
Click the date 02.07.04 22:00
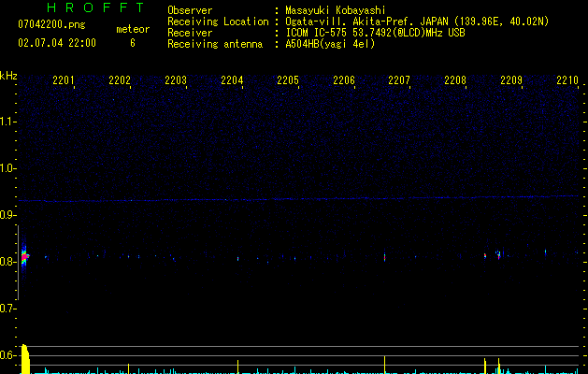(57, 43)
